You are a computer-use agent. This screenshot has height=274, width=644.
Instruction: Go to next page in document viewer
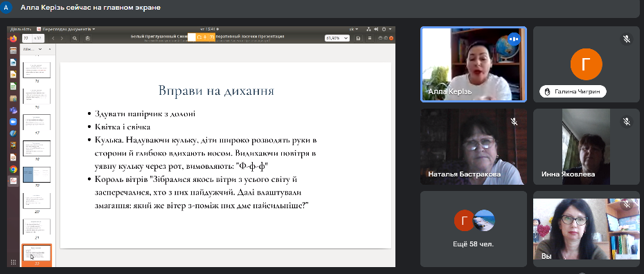coord(62,38)
